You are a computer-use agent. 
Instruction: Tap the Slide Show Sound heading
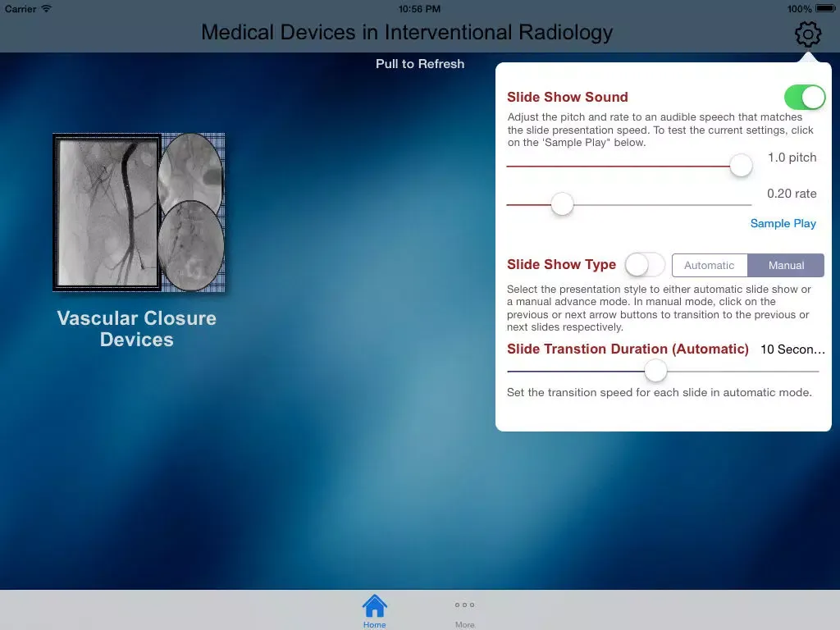click(x=568, y=97)
